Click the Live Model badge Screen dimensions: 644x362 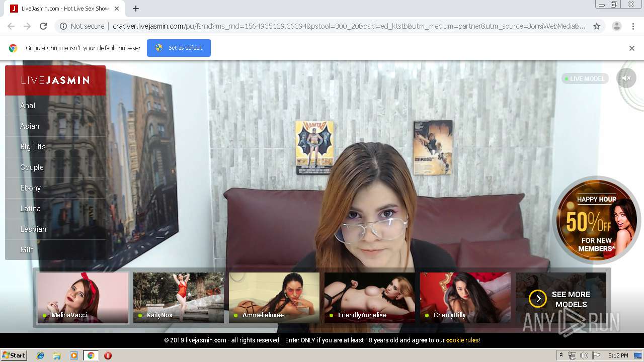(585, 78)
